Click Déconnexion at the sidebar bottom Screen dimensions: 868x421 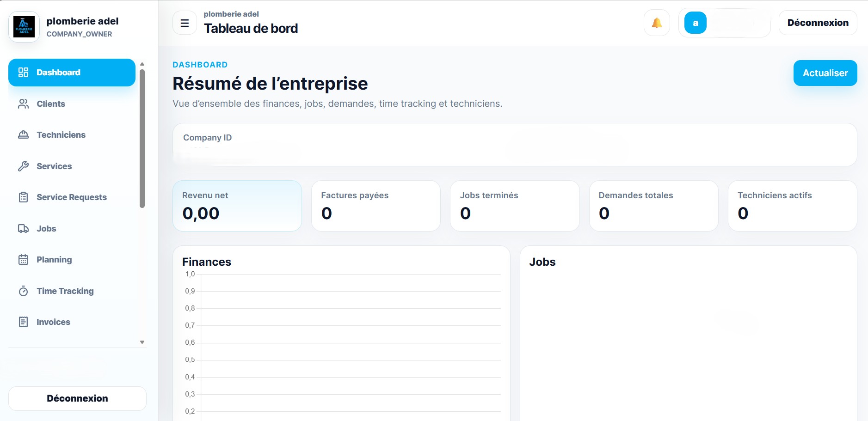[77, 398]
